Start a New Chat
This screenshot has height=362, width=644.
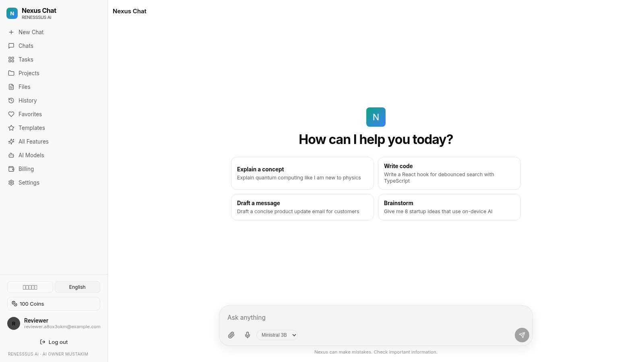(54, 32)
